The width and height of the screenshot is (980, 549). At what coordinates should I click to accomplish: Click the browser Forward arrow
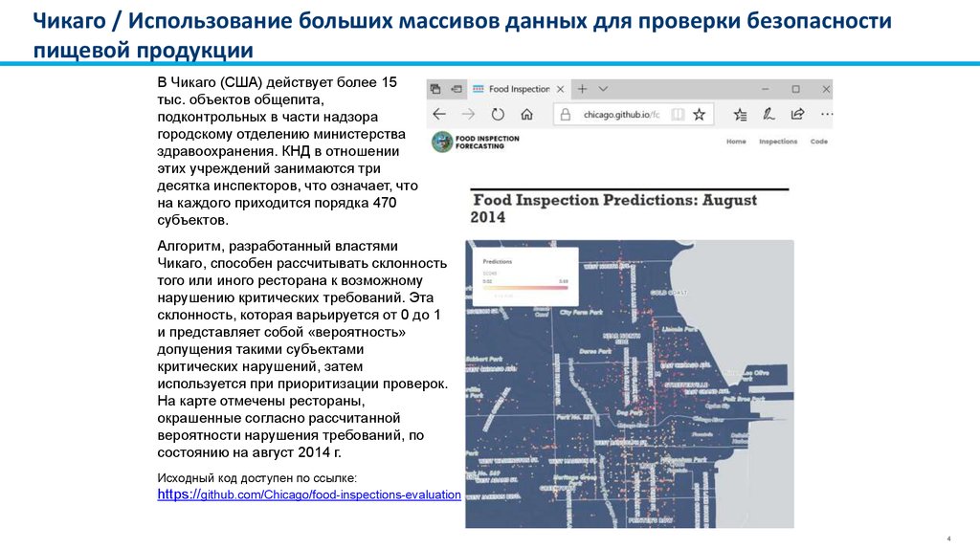tap(468, 115)
